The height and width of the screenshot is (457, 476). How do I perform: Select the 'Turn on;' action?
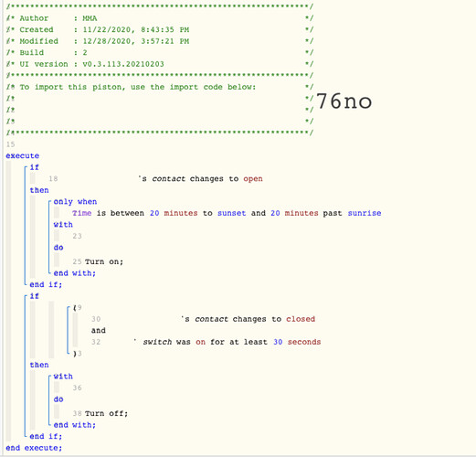104,261
